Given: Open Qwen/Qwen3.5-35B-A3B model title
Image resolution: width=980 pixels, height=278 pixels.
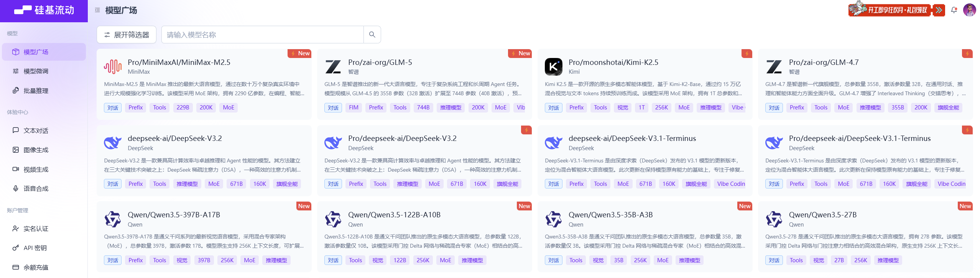Looking at the screenshot, I should coord(611,215).
